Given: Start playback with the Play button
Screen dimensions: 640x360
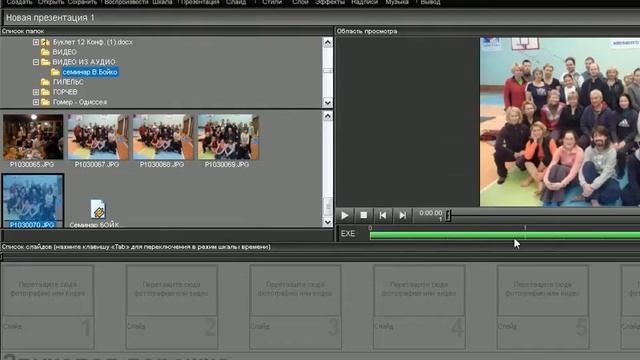Looking at the screenshot, I should pyautogui.click(x=344, y=215).
